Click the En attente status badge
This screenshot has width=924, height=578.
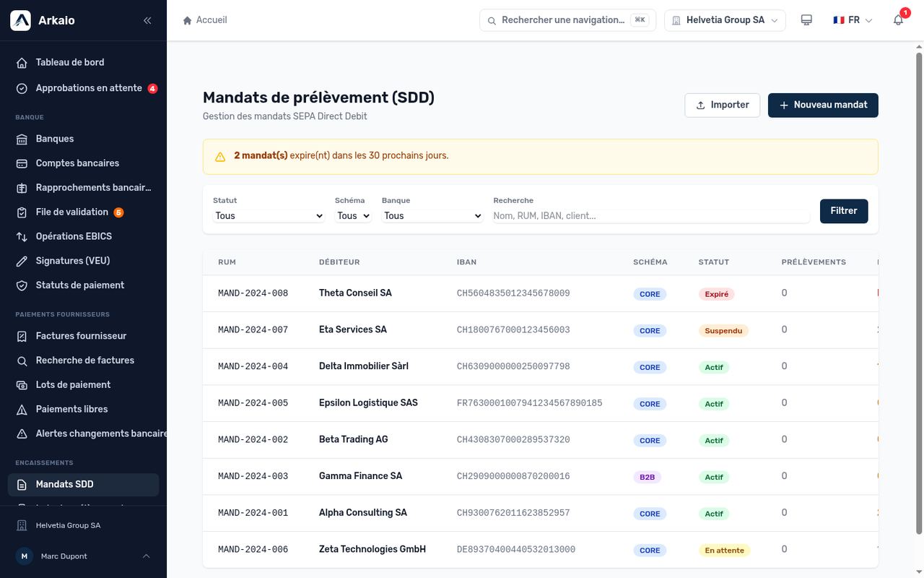[725, 551]
